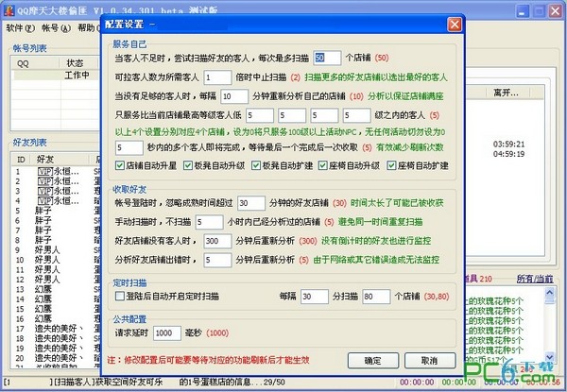Click the 倍时中止扫描 multiplier field
Viewport: 567px width, 392px height.
click(217, 77)
